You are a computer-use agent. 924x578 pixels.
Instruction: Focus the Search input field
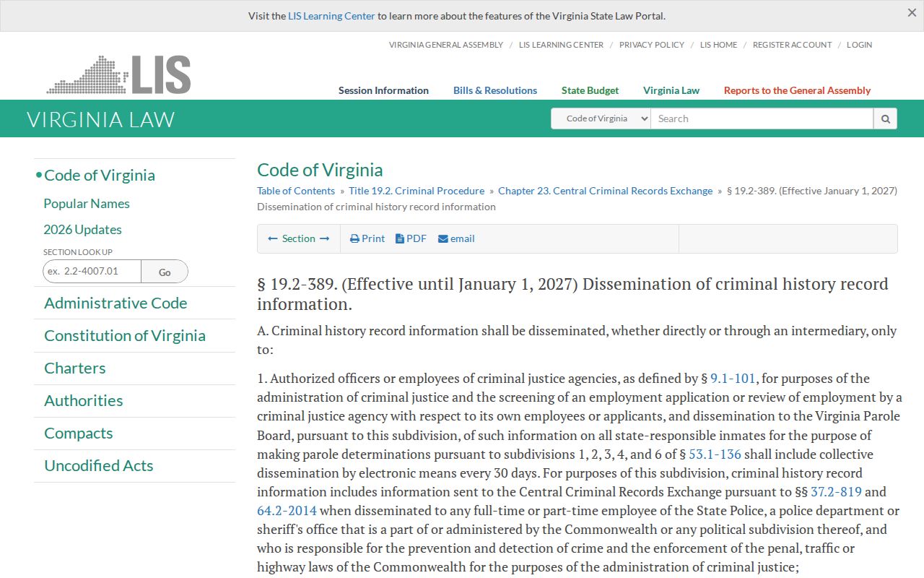pyautogui.click(x=762, y=118)
